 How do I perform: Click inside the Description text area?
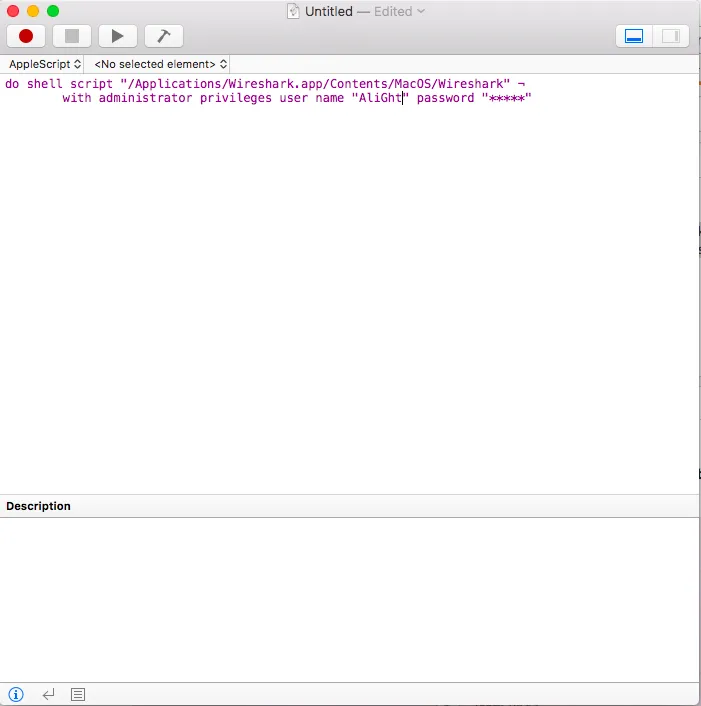point(349,600)
